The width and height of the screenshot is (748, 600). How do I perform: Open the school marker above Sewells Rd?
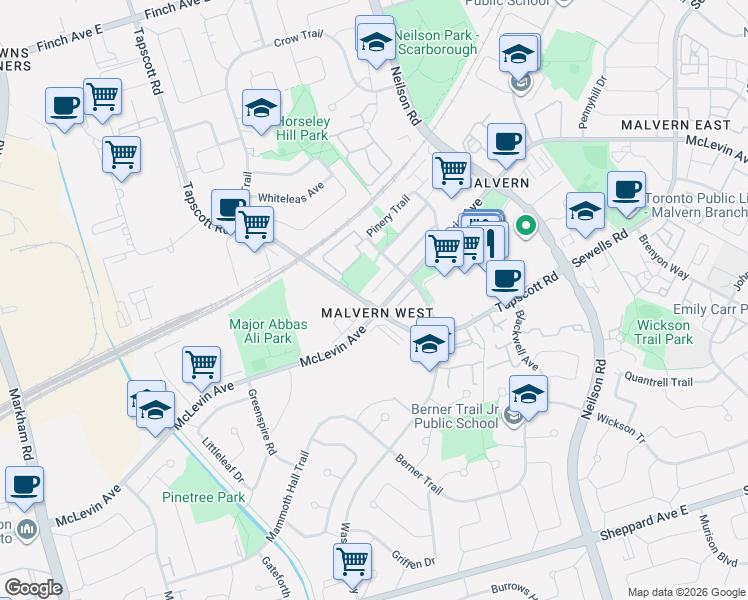coord(586,215)
